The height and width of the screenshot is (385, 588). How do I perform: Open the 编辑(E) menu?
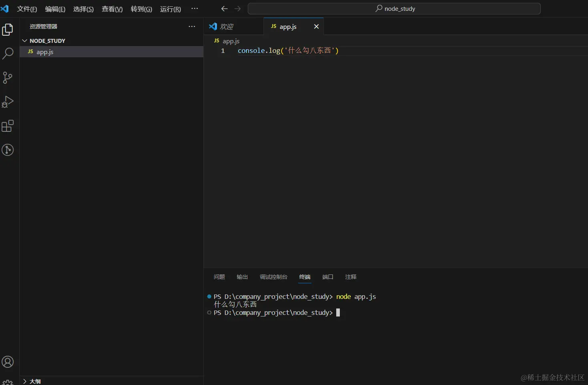pos(55,9)
